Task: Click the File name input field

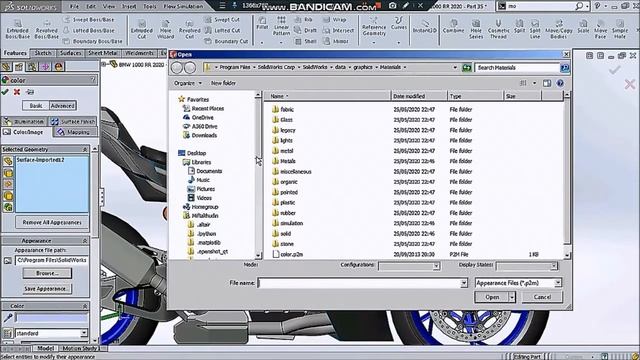Action: coord(359,283)
